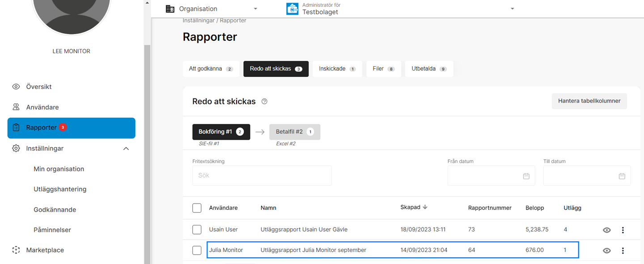This screenshot has height=264, width=644.
Task: Click the Rapporter clipboard icon
Action: tap(16, 128)
